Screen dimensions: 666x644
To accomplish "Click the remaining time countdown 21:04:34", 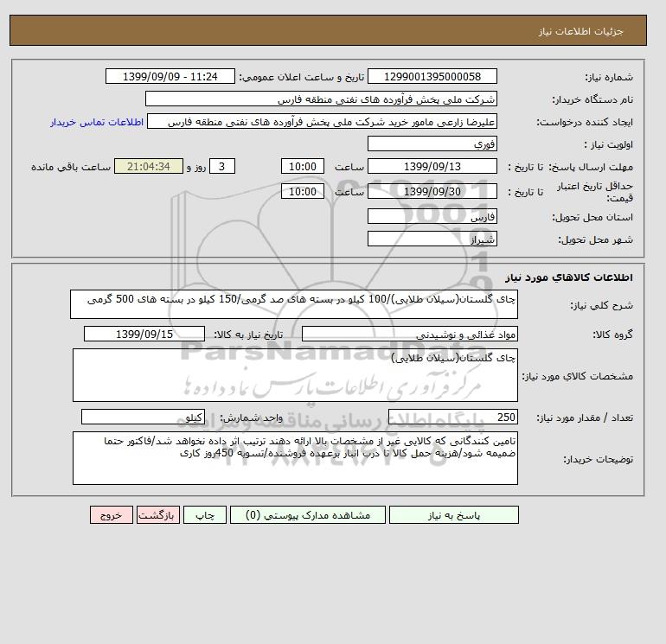I will click(149, 167).
